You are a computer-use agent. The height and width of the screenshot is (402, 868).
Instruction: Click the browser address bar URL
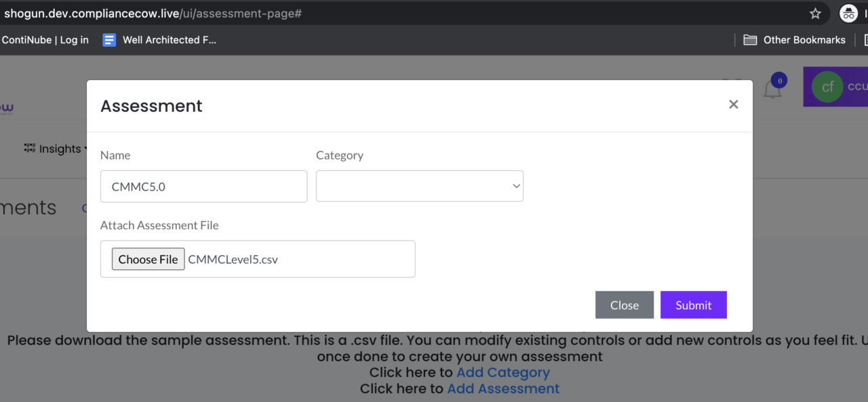[x=153, y=14]
